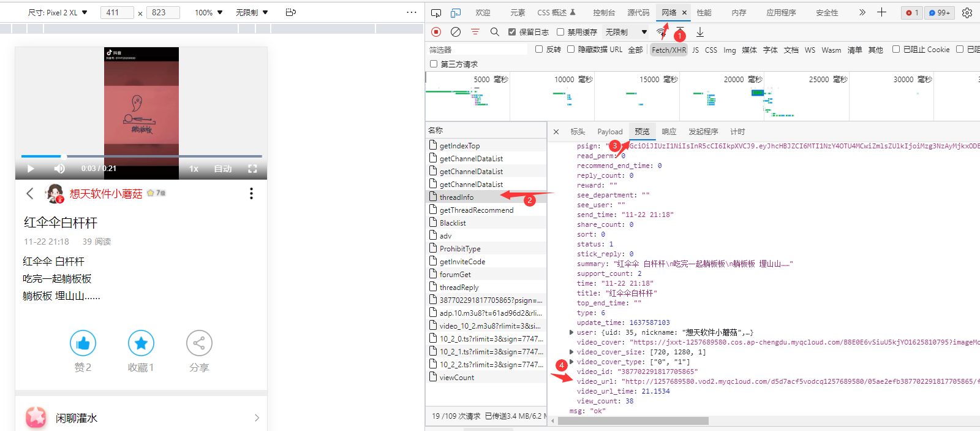980x431 pixels.
Task: Switch to the 源代码 tab
Action: click(x=638, y=12)
